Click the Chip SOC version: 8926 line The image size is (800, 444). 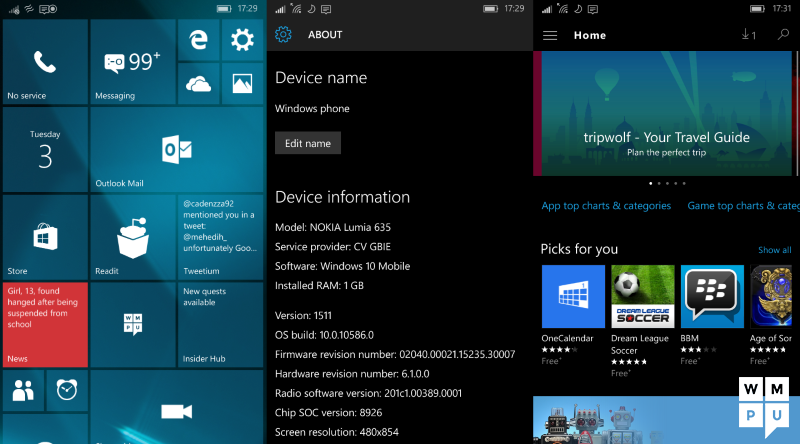coord(329,412)
